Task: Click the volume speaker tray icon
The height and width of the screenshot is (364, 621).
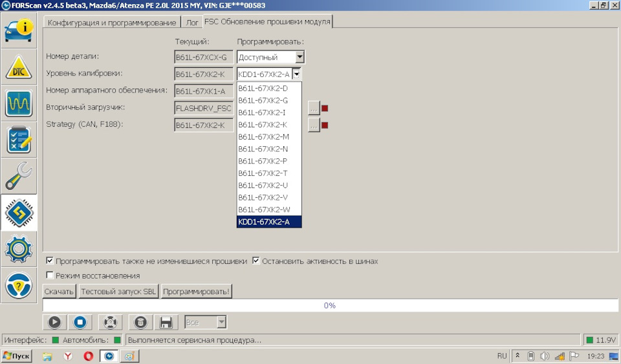Action: coord(545,356)
